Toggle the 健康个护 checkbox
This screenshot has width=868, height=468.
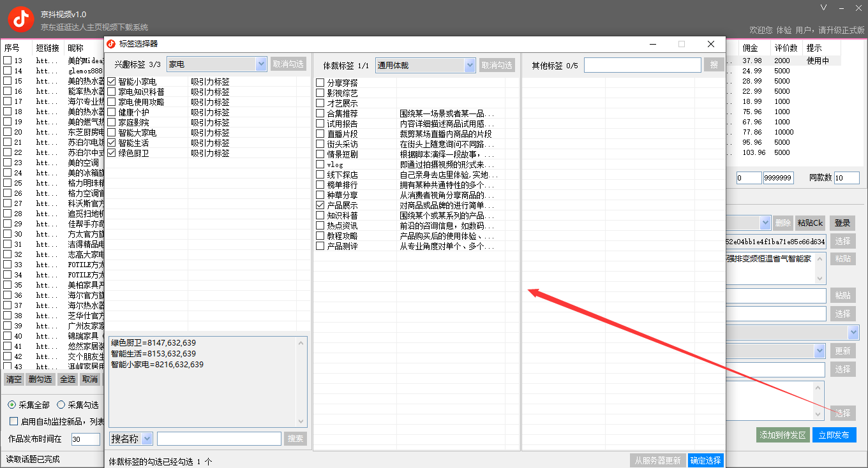pyautogui.click(x=112, y=112)
